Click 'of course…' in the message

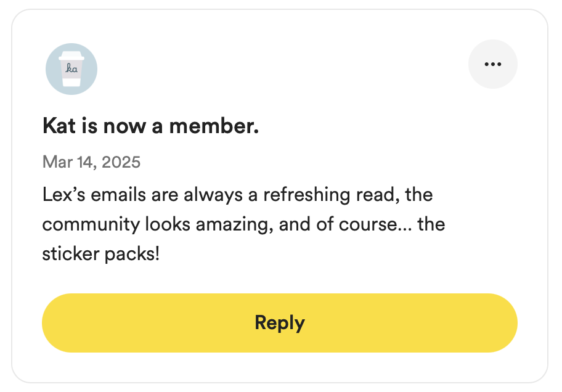[x=364, y=224]
